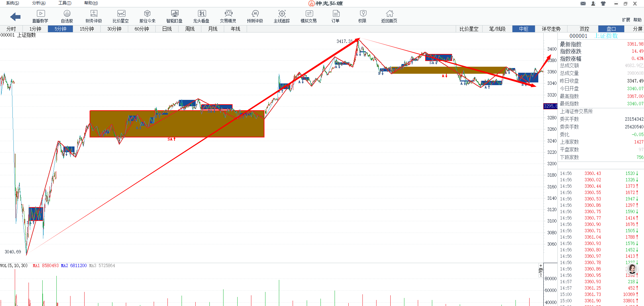Switch to the 日线 daily tab
Screen dimensions: 644x306
pos(167,29)
